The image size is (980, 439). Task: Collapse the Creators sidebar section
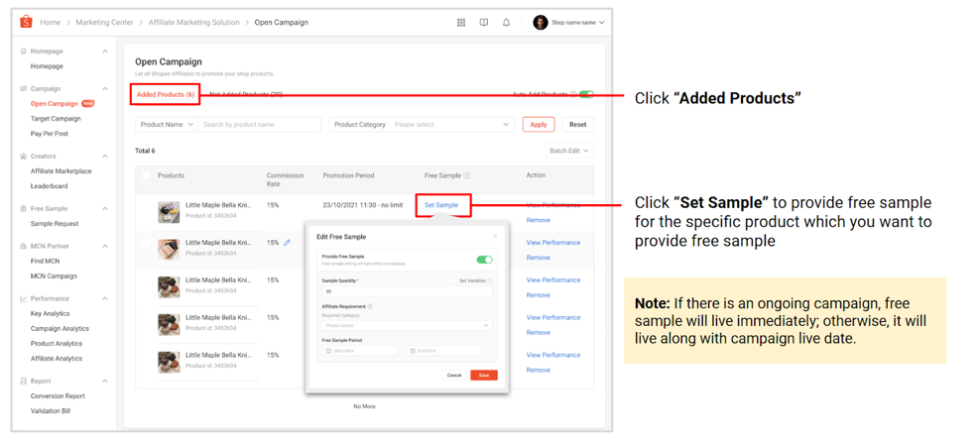(105, 157)
